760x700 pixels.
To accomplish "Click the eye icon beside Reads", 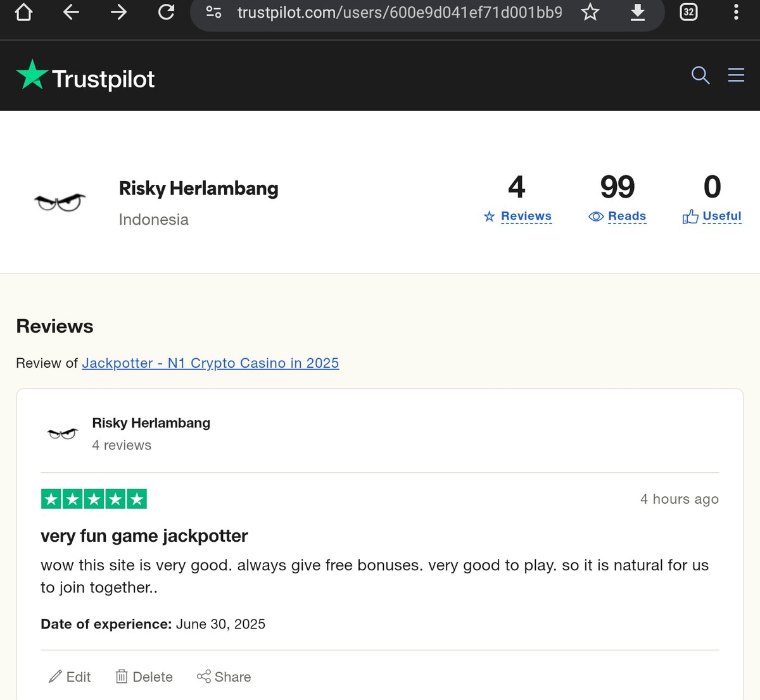I will click(596, 216).
